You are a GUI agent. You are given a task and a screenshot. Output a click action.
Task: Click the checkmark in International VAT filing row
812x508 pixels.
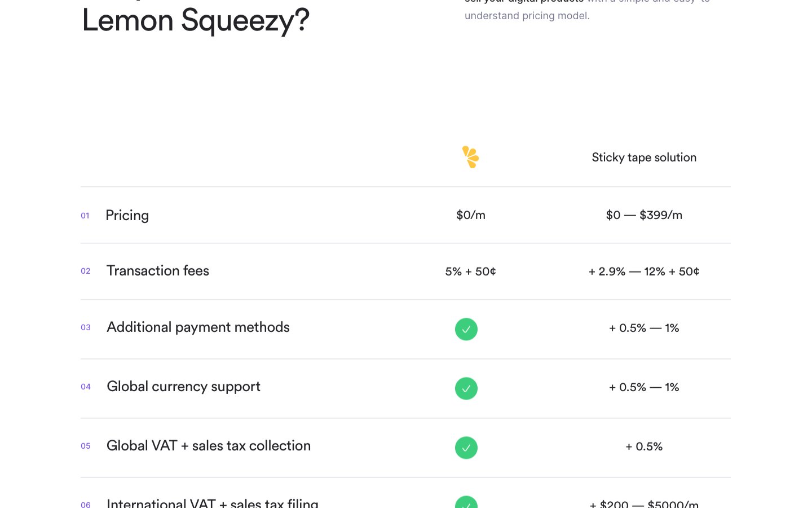tap(466, 503)
